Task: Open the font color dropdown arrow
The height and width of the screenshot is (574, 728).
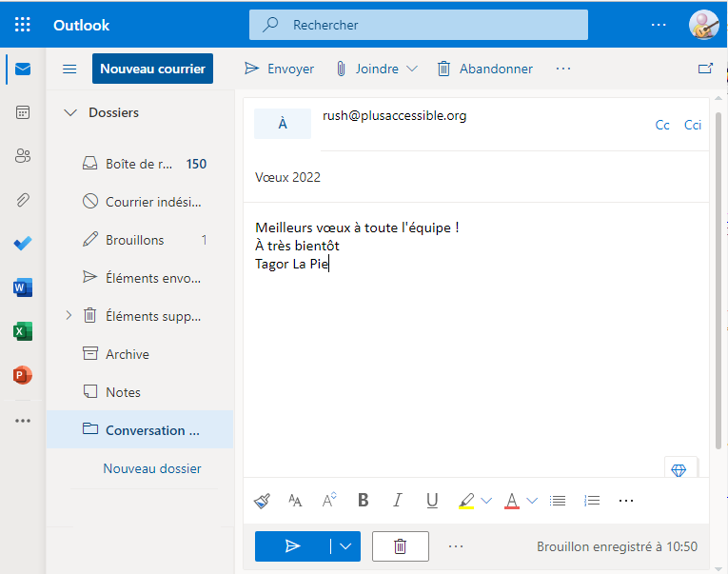Action: 532,501
